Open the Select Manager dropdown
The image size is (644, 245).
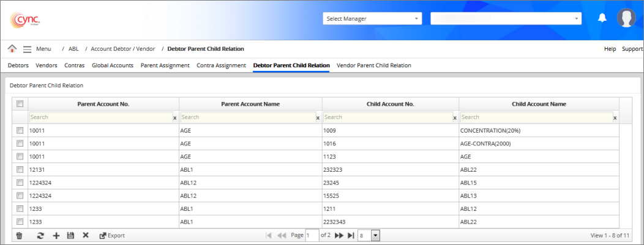[x=372, y=19]
